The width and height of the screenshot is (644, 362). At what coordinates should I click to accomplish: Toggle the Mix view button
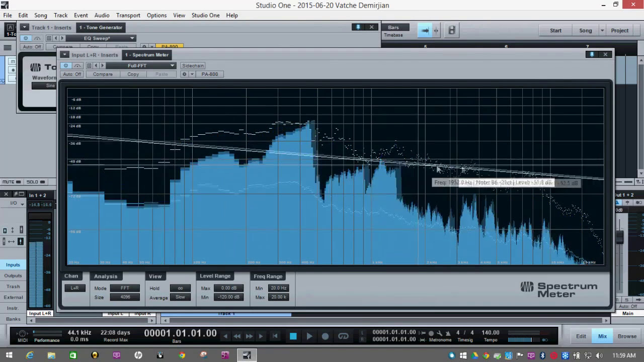point(602,336)
